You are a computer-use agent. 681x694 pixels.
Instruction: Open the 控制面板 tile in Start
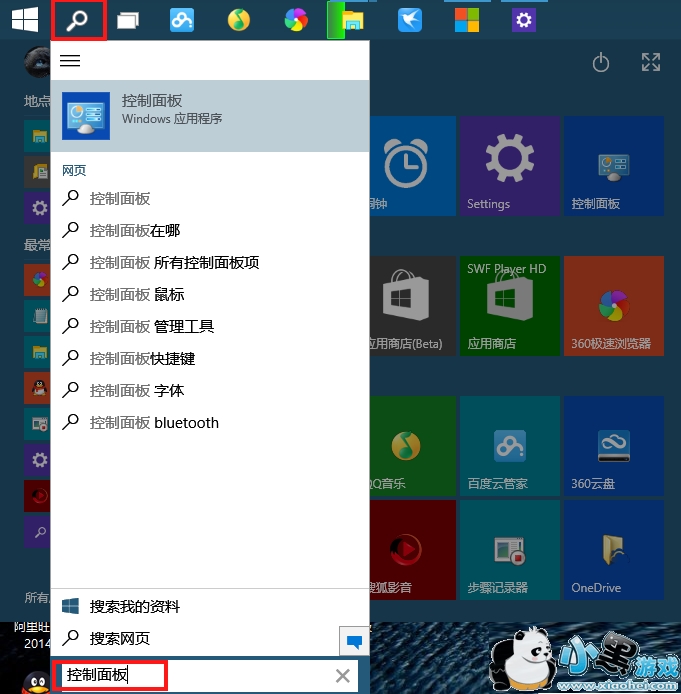(614, 166)
